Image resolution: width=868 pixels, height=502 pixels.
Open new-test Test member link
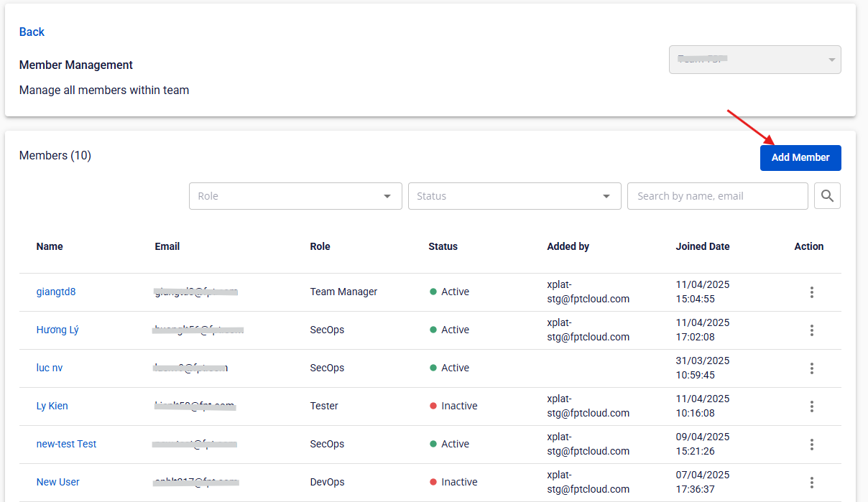pyautogui.click(x=66, y=444)
